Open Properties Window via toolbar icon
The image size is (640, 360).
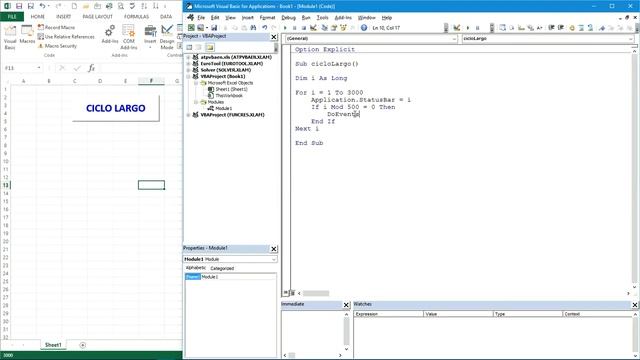pos(334,28)
